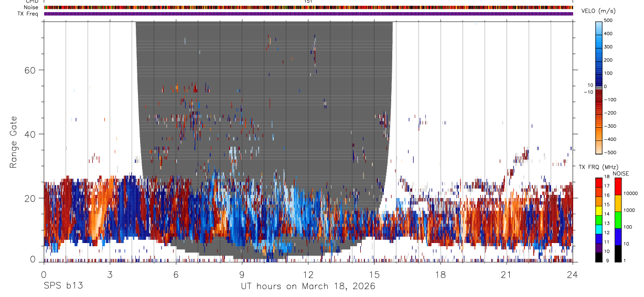Click the -200 label on the velocity scale
The image size is (644, 297).
pos(610,113)
